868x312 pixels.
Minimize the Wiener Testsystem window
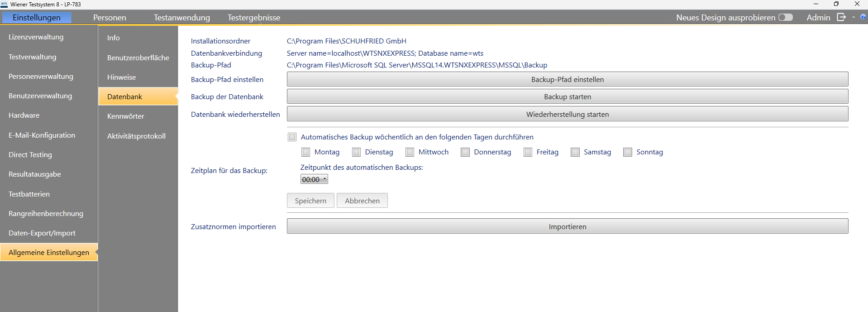coord(816,4)
